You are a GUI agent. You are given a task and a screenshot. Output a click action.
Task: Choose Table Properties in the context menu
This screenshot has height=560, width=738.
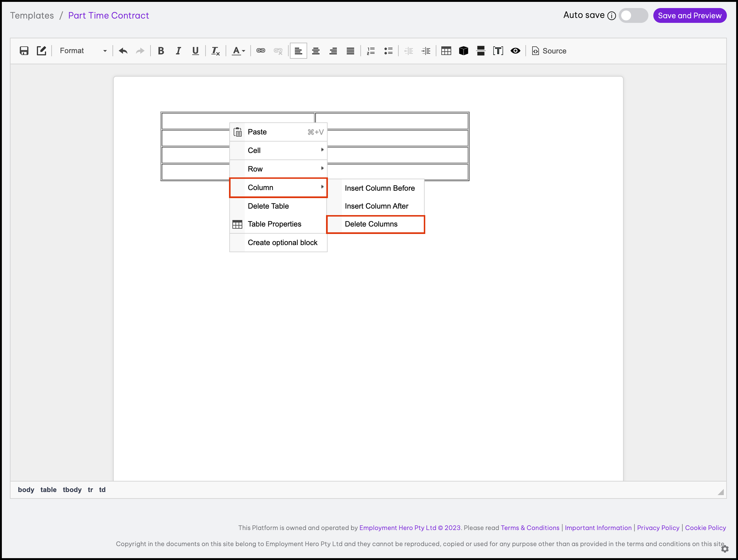click(274, 224)
